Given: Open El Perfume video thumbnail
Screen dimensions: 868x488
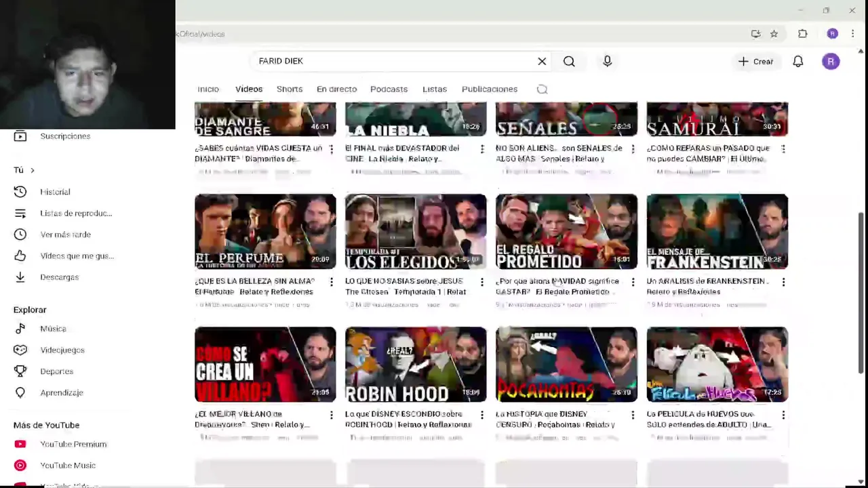Looking at the screenshot, I should tap(265, 232).
